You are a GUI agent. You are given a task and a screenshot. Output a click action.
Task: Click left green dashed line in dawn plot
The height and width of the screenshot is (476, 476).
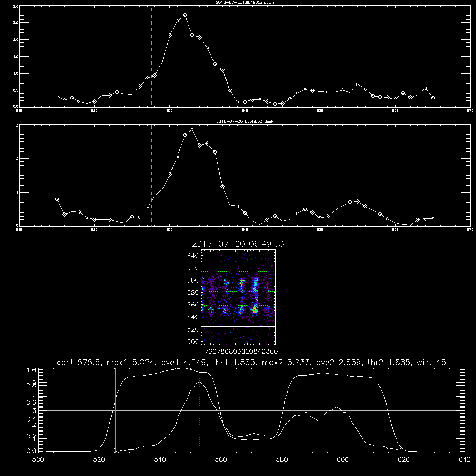click(151, 56)
